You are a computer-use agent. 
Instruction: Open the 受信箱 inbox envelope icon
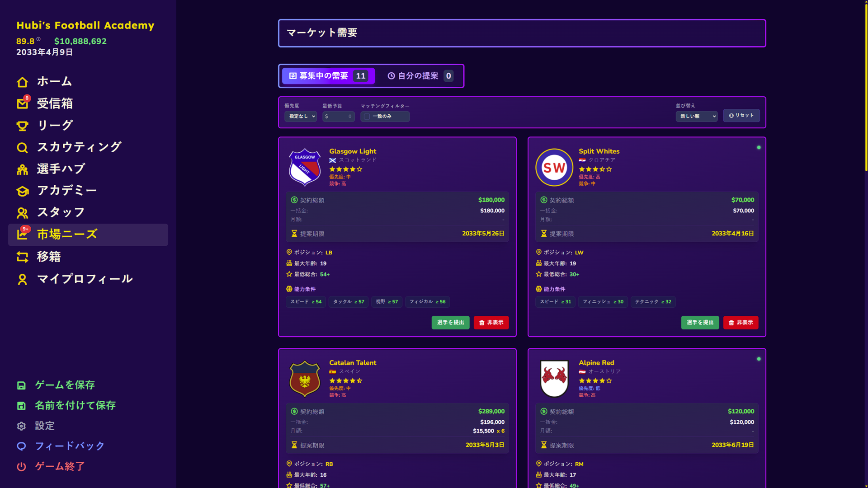point(22,104)
